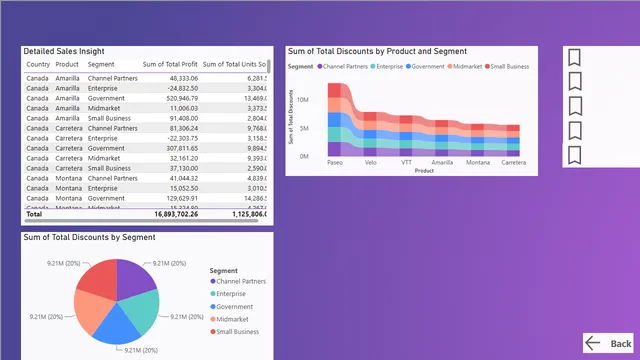Select Midmarket in pie chart legend
The image size is (640, 360).
pos(229,319)
